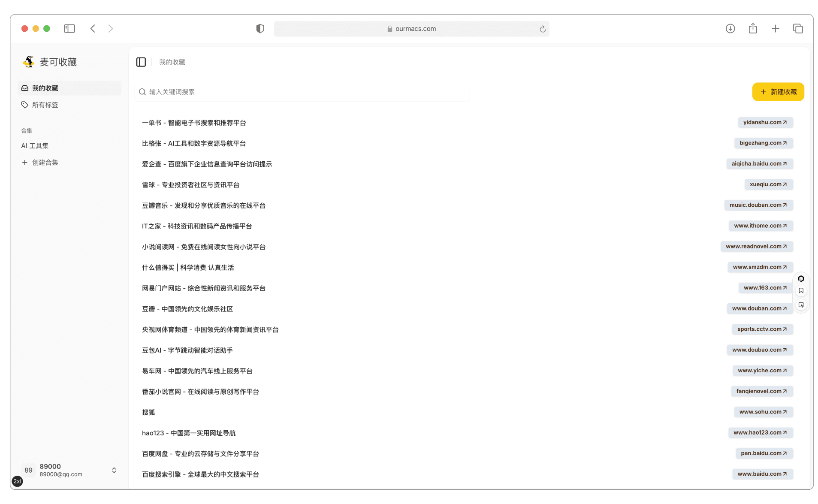This screenshot has height=504, width=818.
Task: Open the www.hao123.com link
Action: (761, 432)
